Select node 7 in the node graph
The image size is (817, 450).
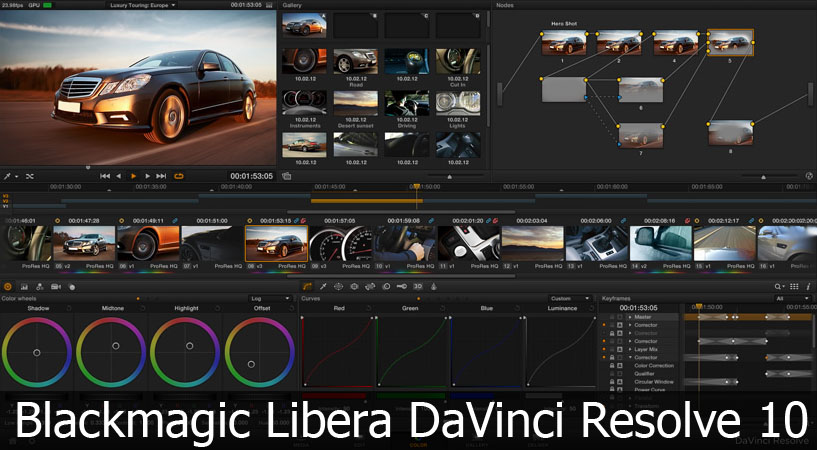[641, 135]
